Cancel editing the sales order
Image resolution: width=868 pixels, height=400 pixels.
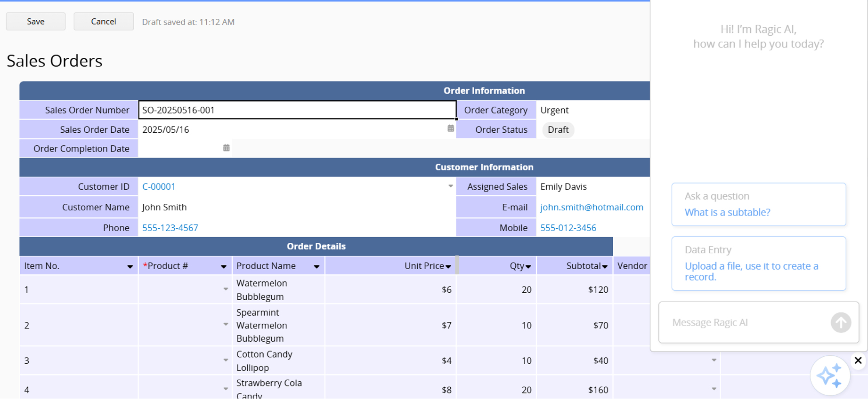coord(104,22)
